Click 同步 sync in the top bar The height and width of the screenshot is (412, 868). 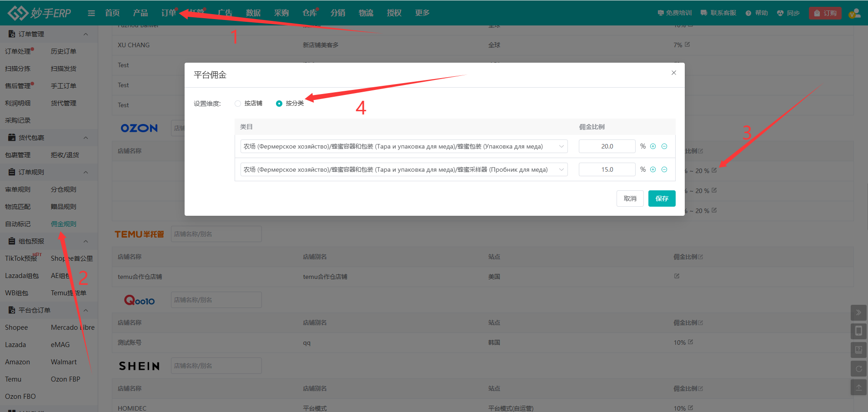pyautogui.click(x=788, y=13)
